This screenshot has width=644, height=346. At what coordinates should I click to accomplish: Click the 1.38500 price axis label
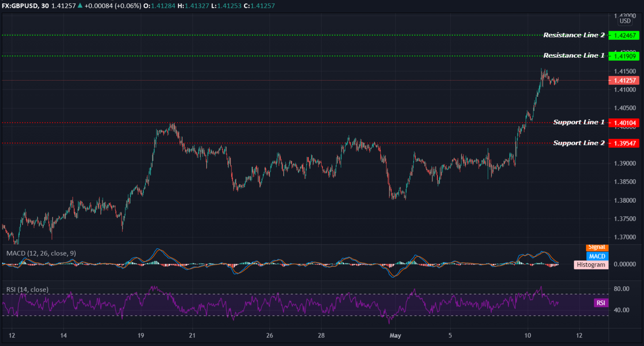click(x=625, y=182)
